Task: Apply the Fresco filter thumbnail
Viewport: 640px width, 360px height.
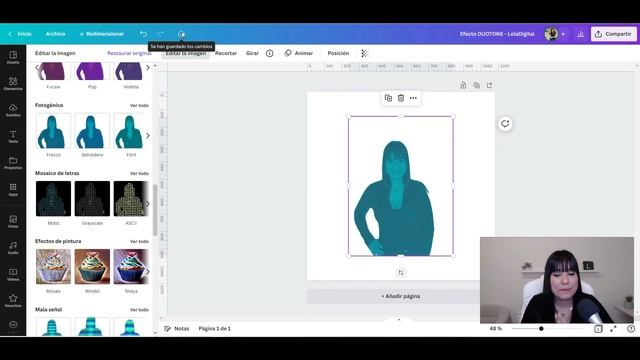Action: pyautogui.click(x=53, y=131)
